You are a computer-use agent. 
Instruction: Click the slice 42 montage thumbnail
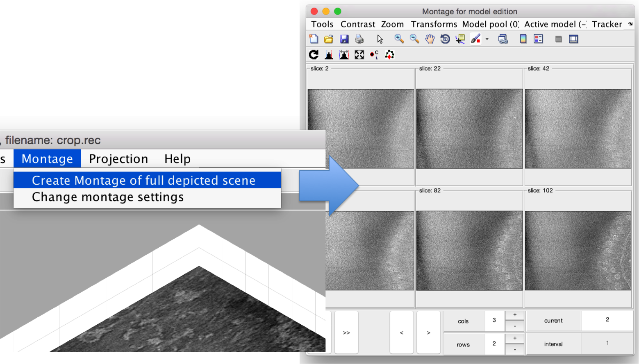click(578, 129)
